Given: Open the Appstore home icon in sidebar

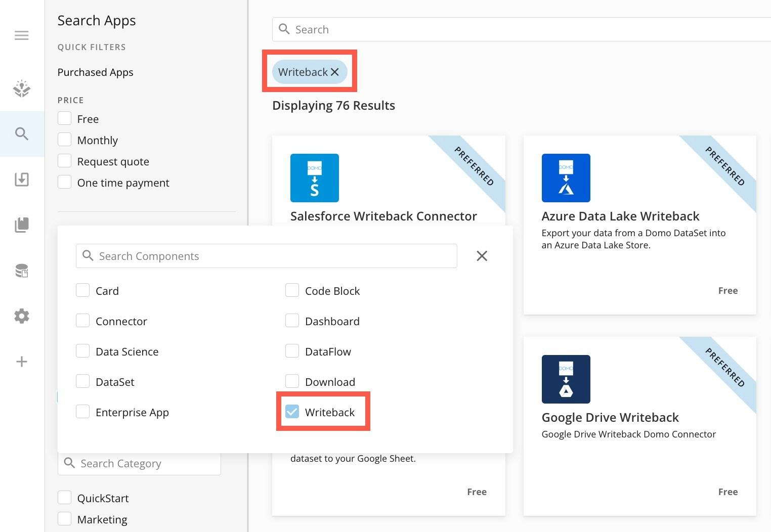Looking at the screenshot, I should click(22, 88).
